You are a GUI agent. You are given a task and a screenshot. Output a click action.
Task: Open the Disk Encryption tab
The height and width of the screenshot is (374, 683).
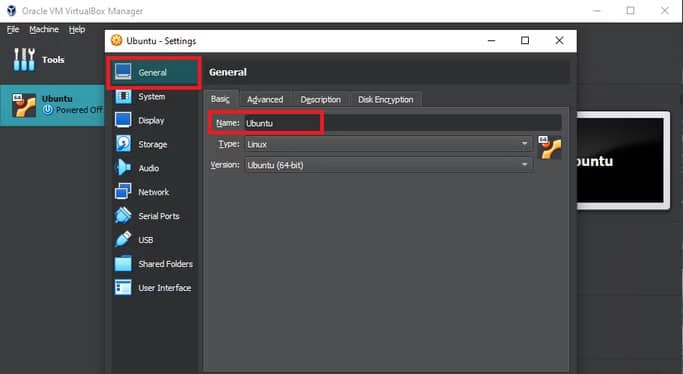(x=386, y=100)
